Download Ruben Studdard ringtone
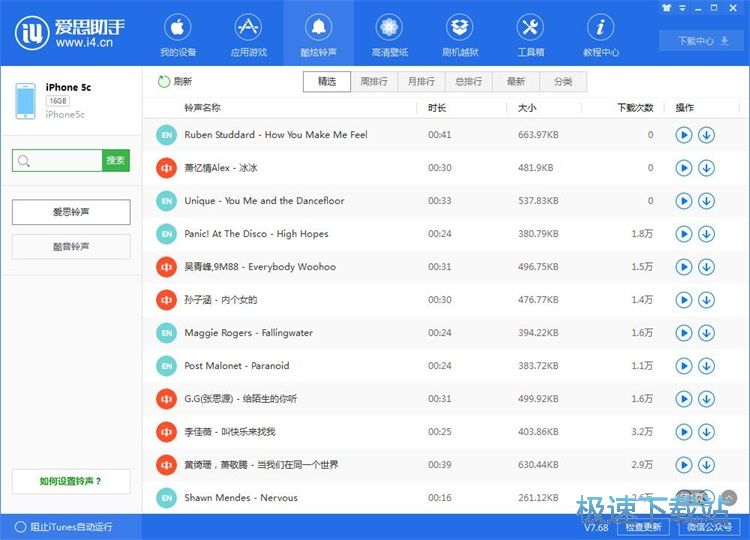 tap(706, 135)
